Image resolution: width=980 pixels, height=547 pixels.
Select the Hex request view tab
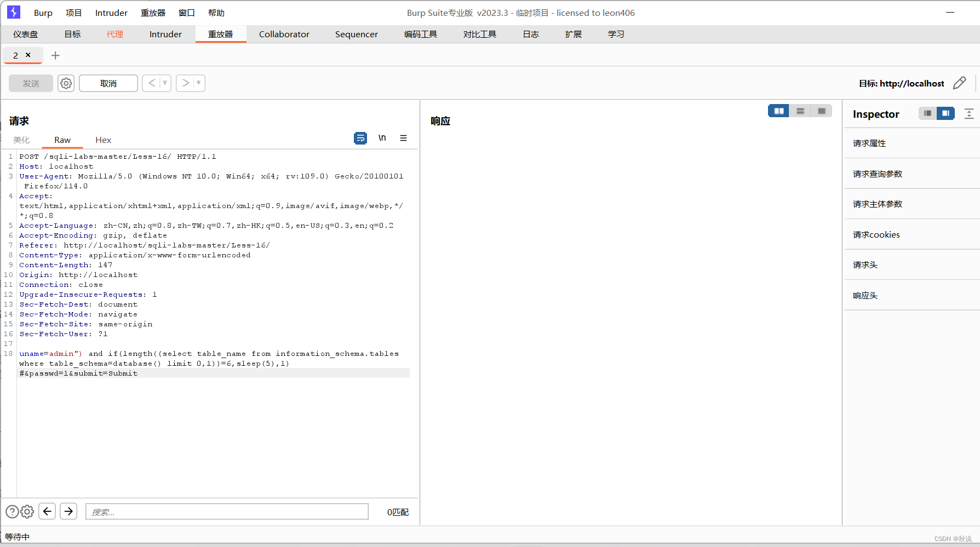click(x=103, y=140)
